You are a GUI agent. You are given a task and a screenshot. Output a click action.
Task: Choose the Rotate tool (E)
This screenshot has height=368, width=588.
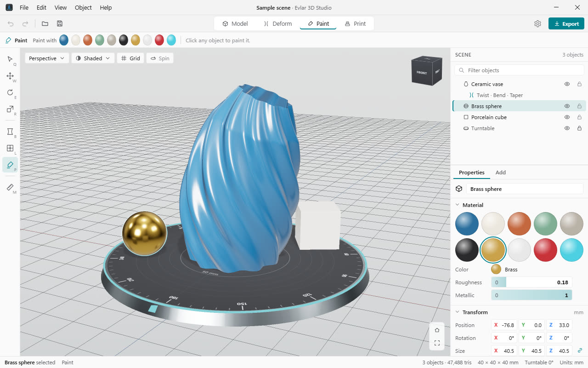(10, 92)
